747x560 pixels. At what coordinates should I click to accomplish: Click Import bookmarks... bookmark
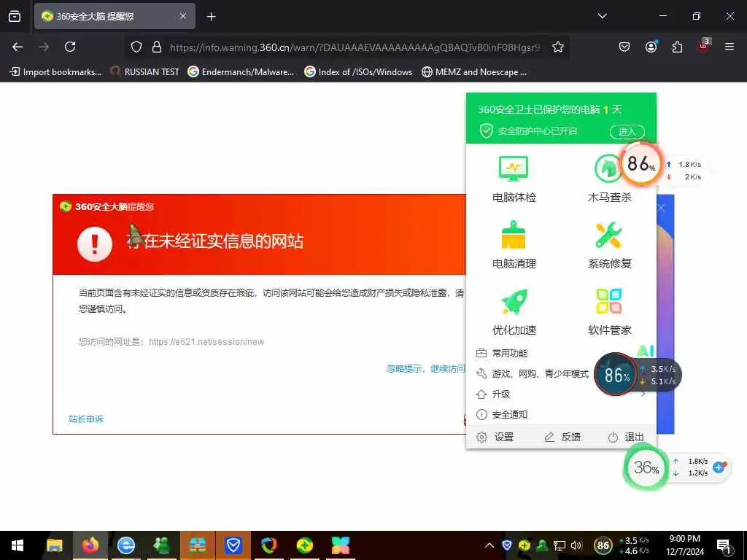(x=55, y=72)
